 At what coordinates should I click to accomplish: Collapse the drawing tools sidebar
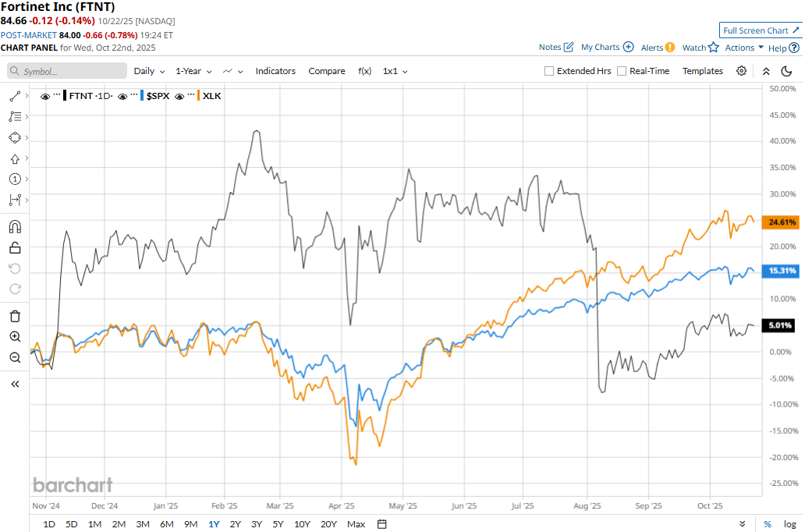point(15,384)
